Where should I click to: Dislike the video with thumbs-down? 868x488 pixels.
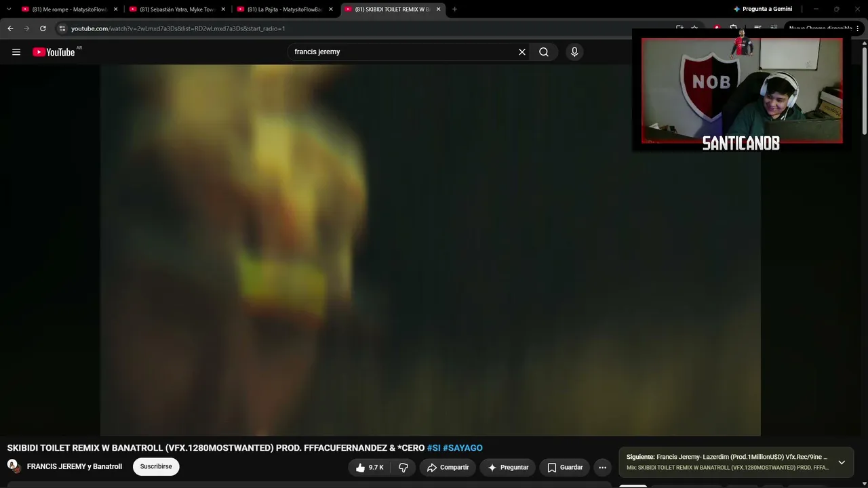[403, 468]
